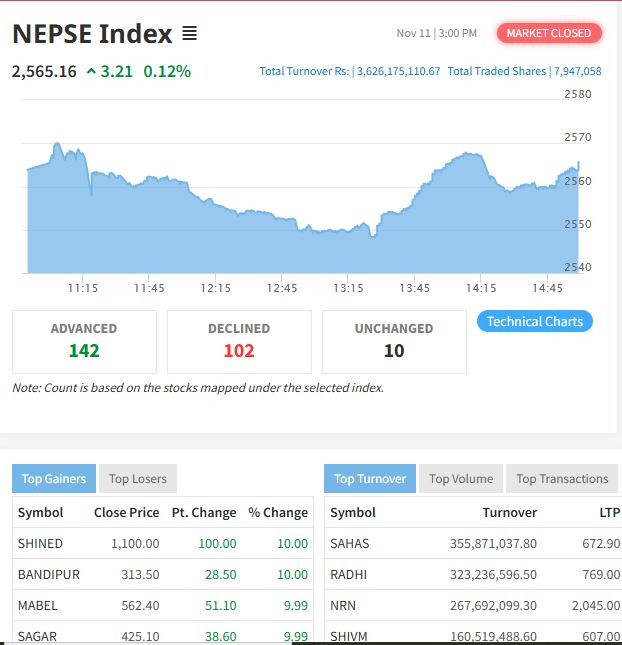
Task: Click the Declined 102 count box
Action: coord(239,341)
